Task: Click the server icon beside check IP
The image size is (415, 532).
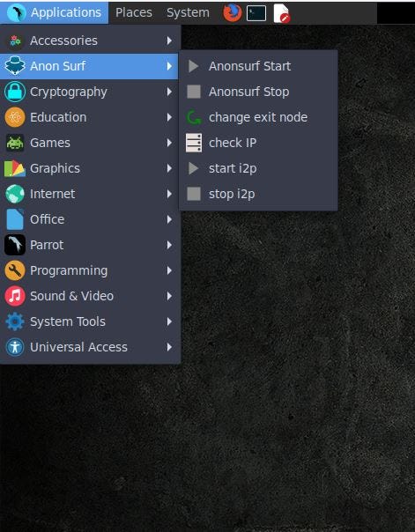Action: 194,143
